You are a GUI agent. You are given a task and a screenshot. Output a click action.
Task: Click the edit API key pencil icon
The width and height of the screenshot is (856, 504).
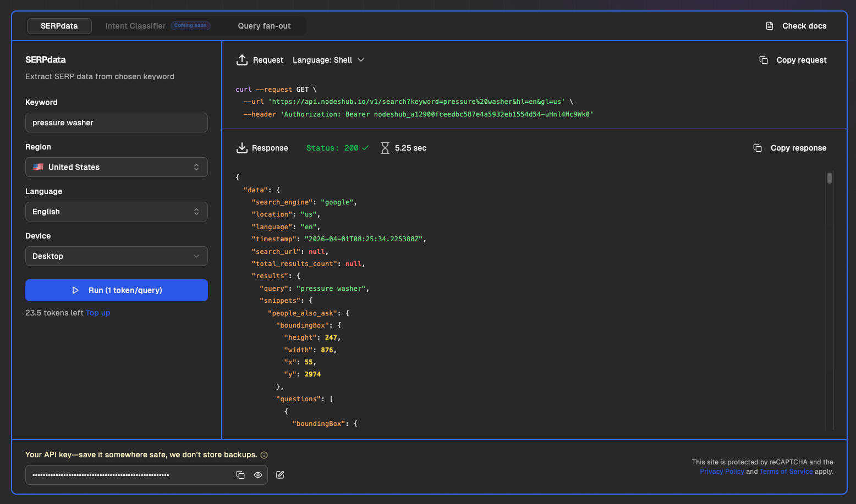click(x=280, y=475)
